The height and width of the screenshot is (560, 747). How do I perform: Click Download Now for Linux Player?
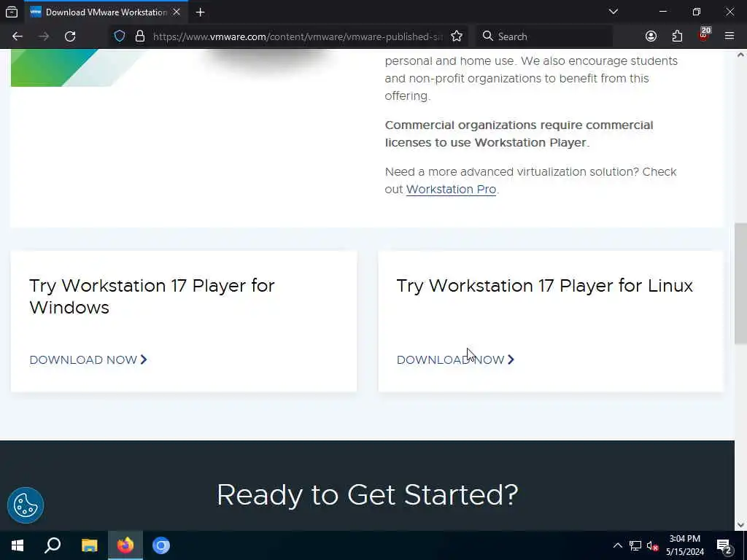pos(455,359)
